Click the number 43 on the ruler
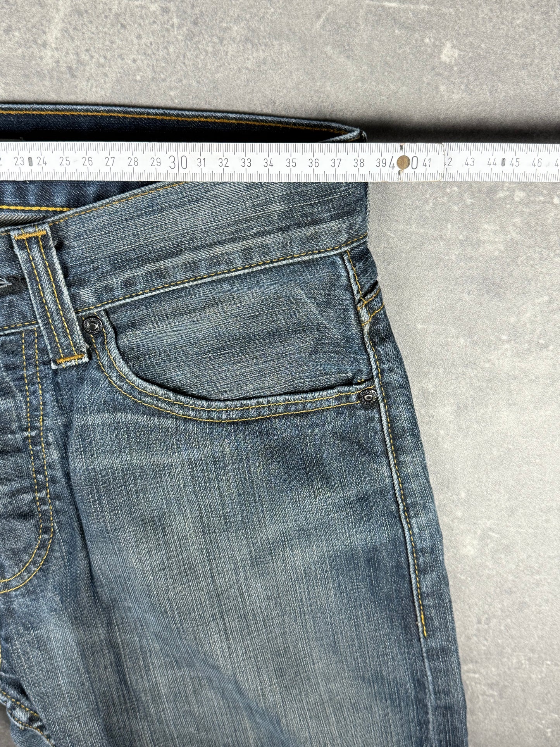This screenshot has width=560, height=747. coord(470,163)
